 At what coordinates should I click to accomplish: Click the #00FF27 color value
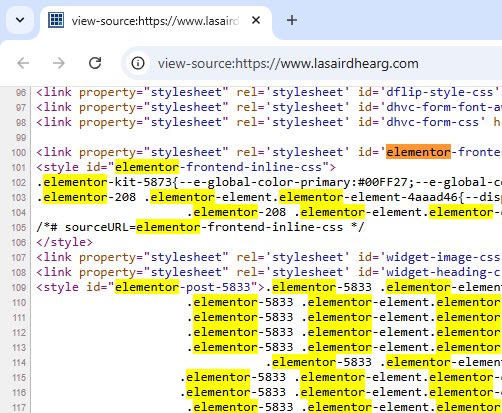pyautogui.click(x=383, y=182)
